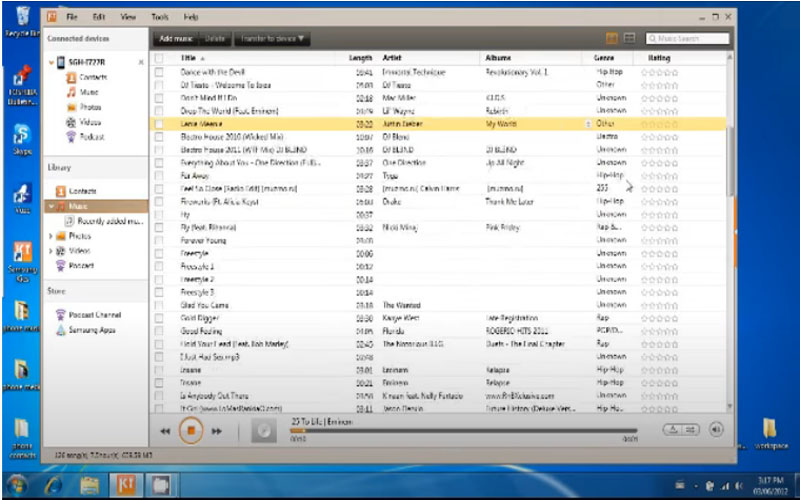The image size is (800, 500).
Task: Click the upload arrow button beside shuffle
Action: pos(673,430)
